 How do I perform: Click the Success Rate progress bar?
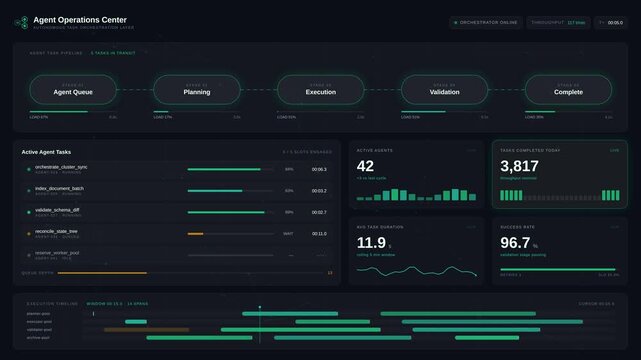560,270
